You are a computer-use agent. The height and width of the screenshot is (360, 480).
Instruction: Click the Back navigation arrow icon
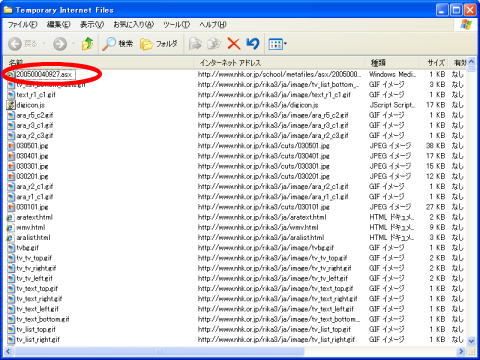pyautogui.click(x=15, y=44)
